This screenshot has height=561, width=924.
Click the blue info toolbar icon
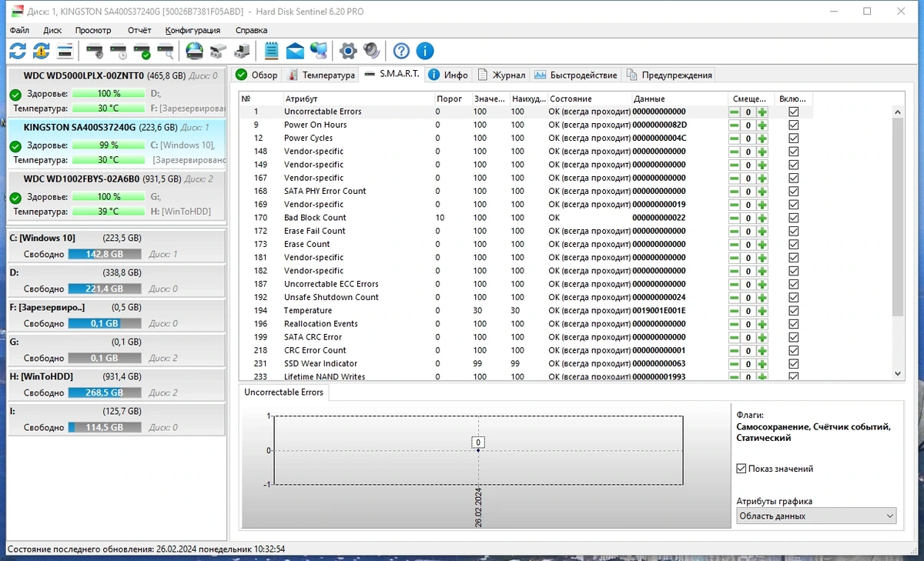[425, 51]
